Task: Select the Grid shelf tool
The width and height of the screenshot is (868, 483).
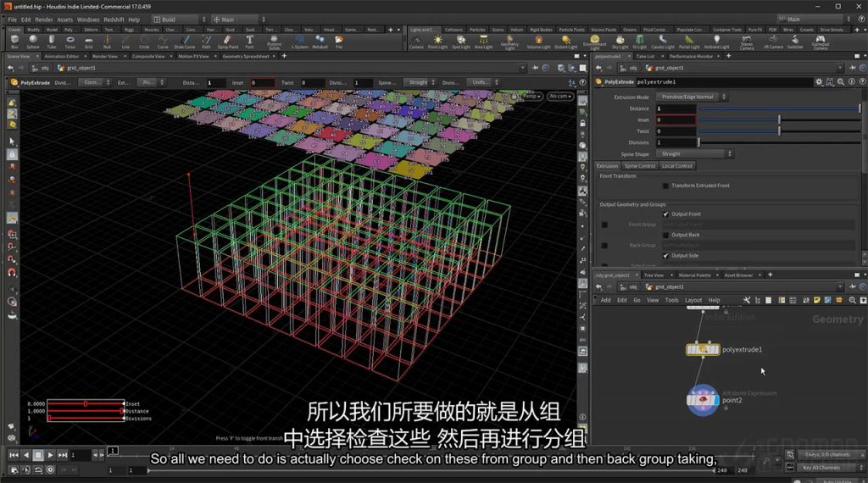Action: (88, 42)
